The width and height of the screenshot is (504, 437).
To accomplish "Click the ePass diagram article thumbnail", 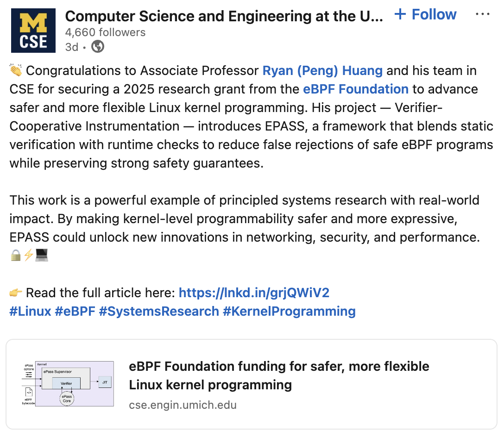I will (x=68, y=384).
